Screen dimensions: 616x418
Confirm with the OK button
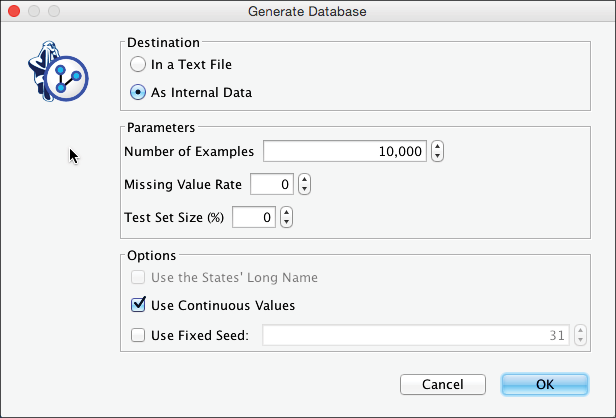[545, 384]
